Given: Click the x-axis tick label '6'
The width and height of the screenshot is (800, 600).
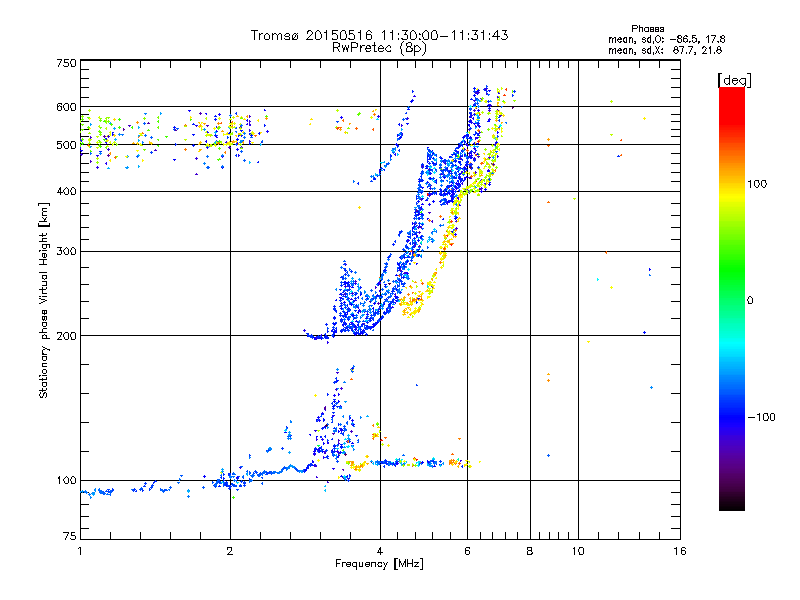Looking at the screenshot, I should point(467,551).
